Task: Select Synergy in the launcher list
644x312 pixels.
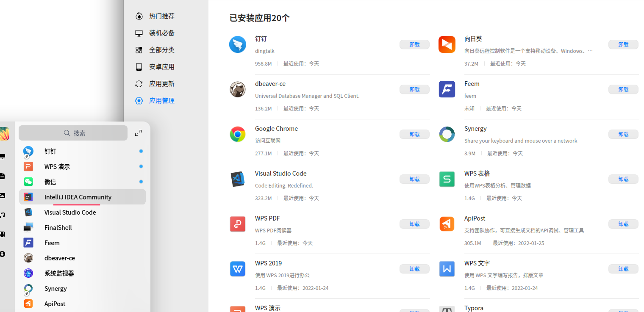Action: click(55, 288)
